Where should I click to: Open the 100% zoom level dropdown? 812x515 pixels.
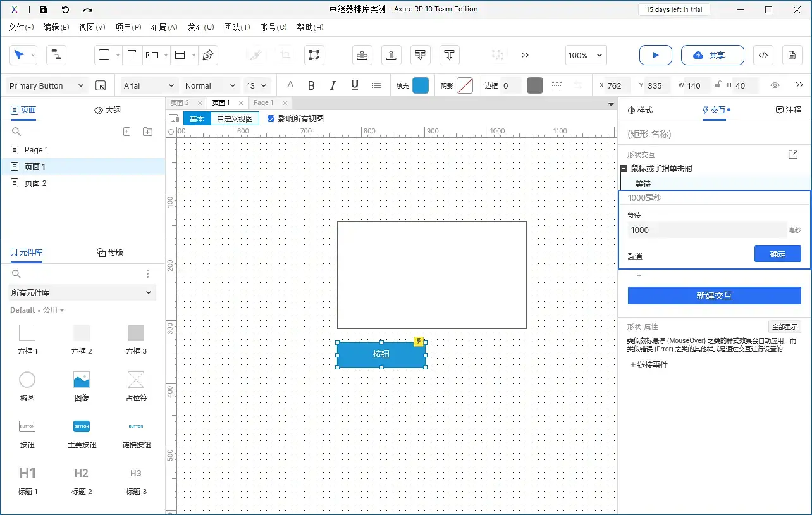pos(586,56)
